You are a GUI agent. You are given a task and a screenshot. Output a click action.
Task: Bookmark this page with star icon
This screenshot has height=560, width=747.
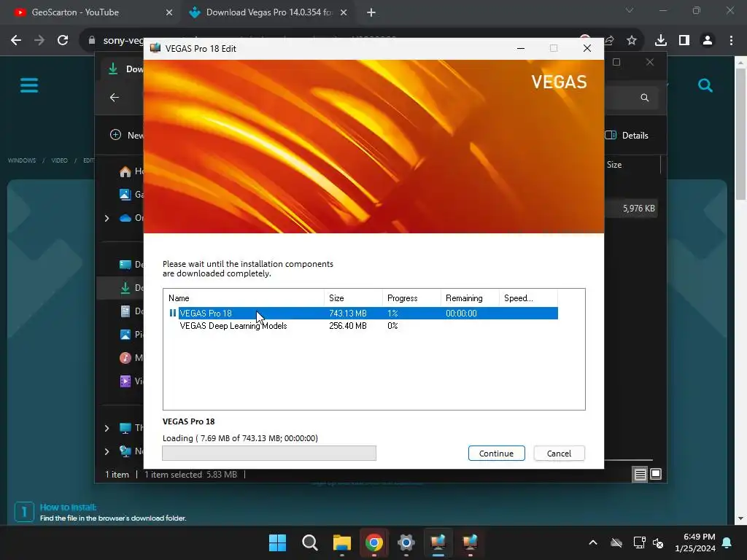[632, 41]
